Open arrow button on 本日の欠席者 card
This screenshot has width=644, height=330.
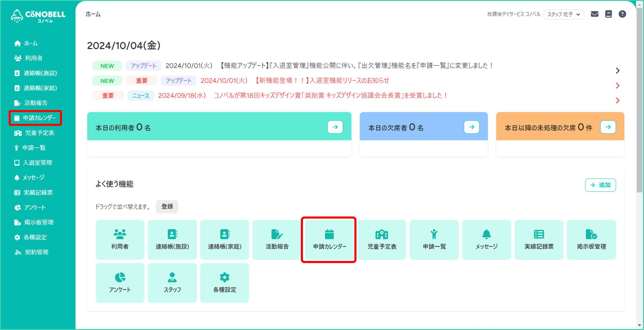point(472,127)
